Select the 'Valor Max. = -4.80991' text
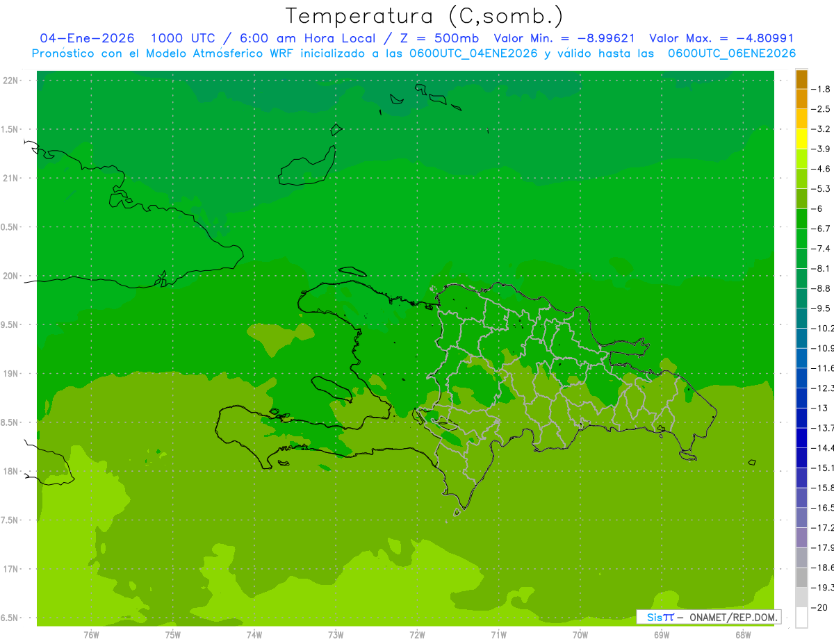This screenshot has height=644, width=834. [x=721, y=38]
